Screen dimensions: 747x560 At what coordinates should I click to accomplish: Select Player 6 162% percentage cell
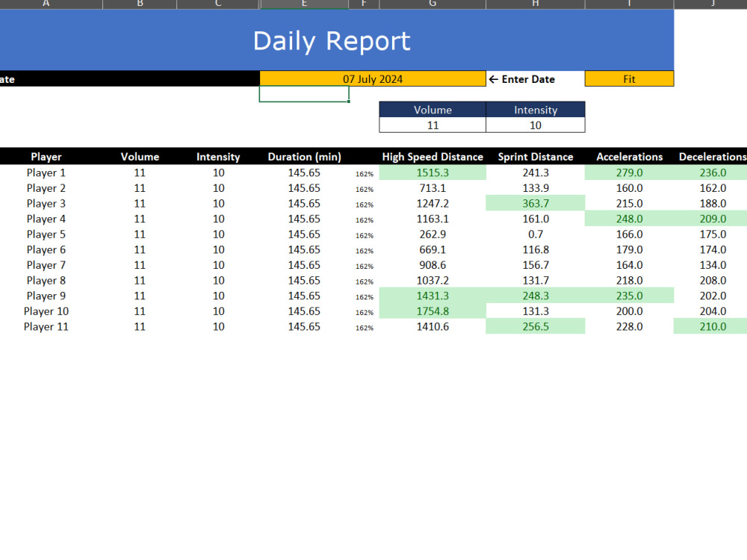tap(365, 250)
